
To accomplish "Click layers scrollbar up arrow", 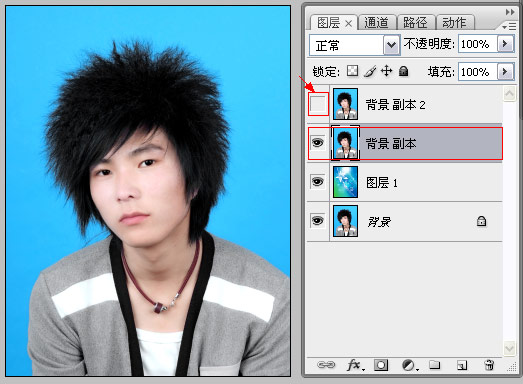I will point(509,93).
